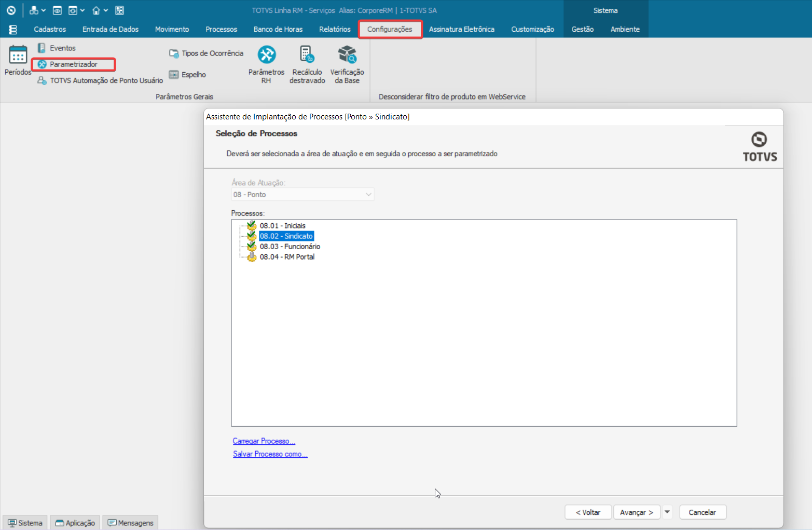Click the Sistema monitor icon in status bar

[12, 523]
